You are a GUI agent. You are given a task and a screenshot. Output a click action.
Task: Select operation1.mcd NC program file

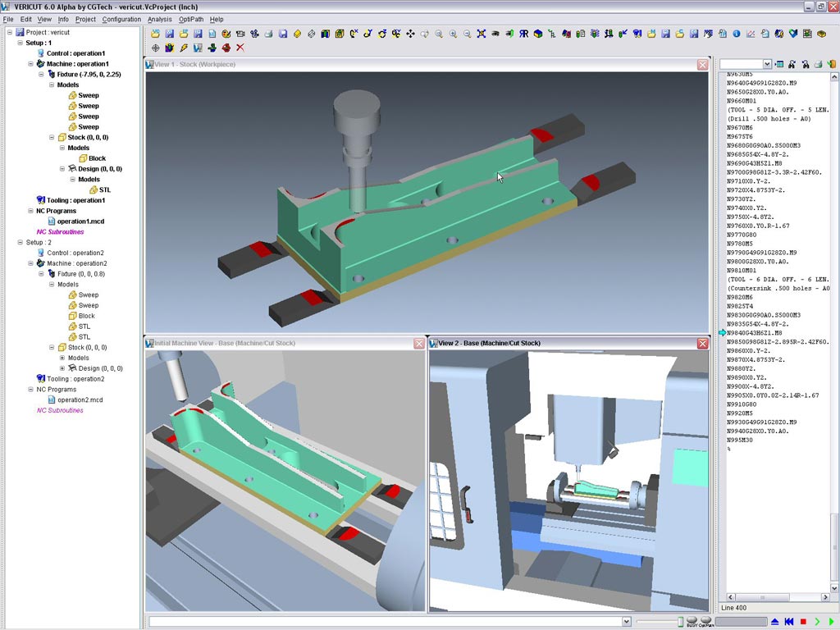(x=80, y=221)
